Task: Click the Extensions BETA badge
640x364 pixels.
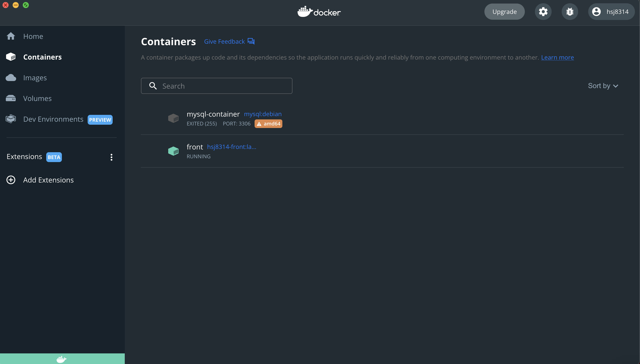Action: 54,157
